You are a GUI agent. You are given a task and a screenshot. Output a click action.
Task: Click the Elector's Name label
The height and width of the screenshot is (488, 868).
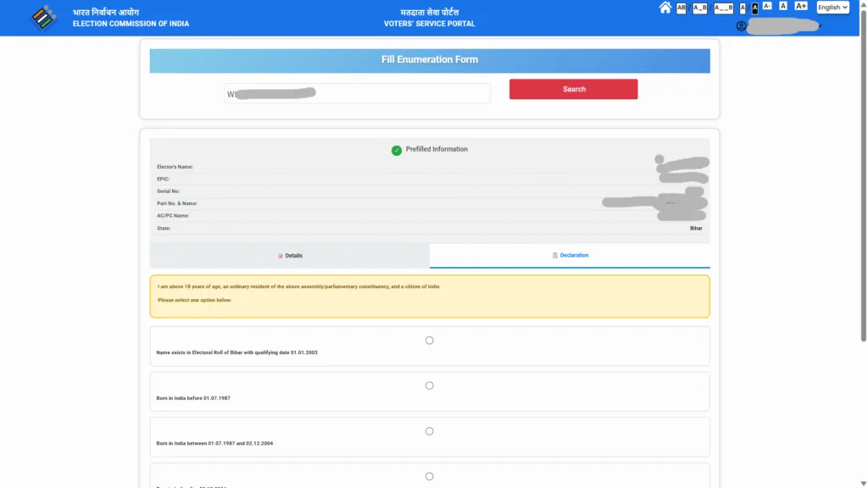pyautogui.click(x=175, y=167)
